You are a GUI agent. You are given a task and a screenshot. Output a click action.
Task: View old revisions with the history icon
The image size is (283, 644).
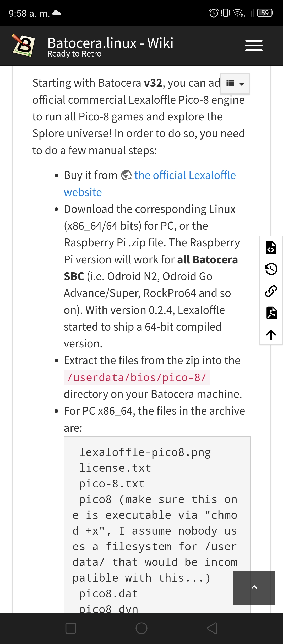pos(271,269)
